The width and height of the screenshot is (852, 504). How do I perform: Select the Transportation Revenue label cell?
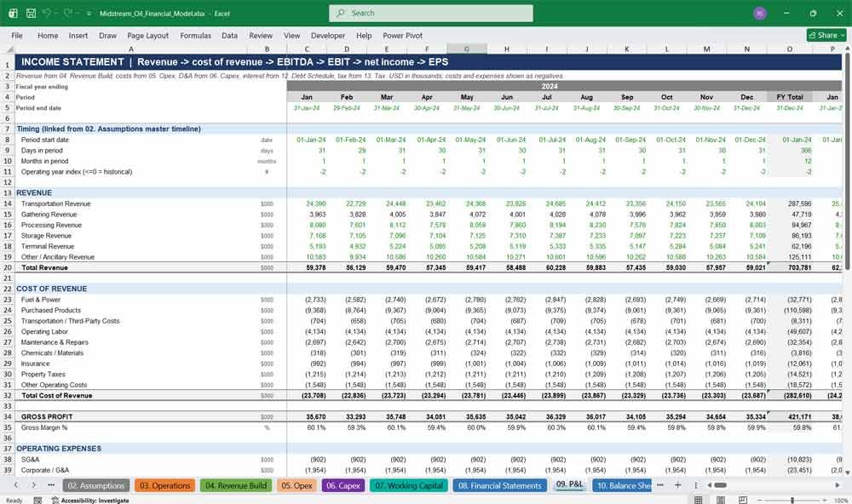pos(55,203)
